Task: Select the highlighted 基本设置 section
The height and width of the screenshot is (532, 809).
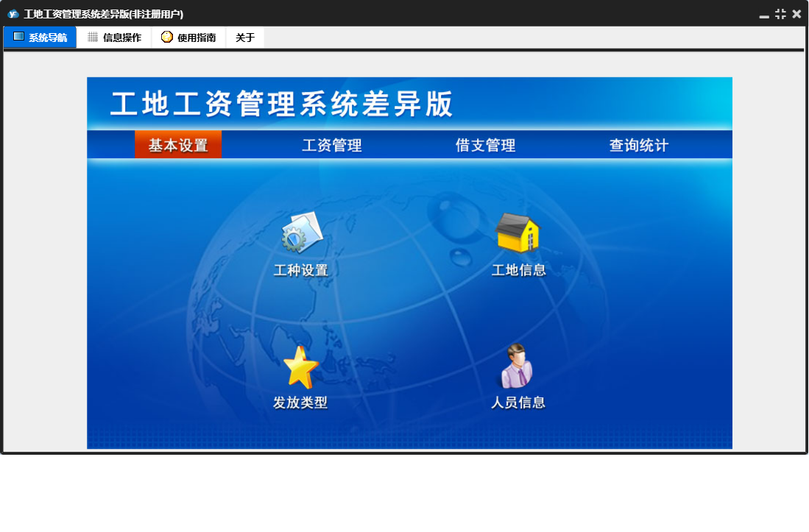Action: click(178, 145)
